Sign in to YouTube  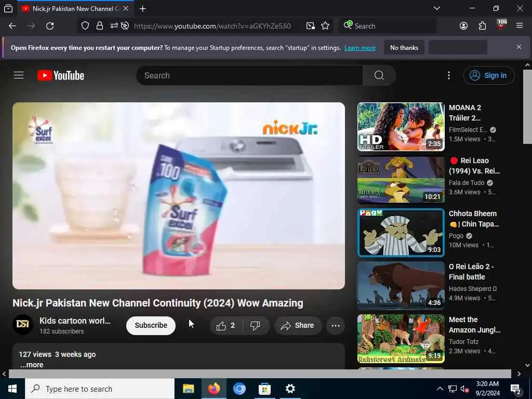[488, 75]
